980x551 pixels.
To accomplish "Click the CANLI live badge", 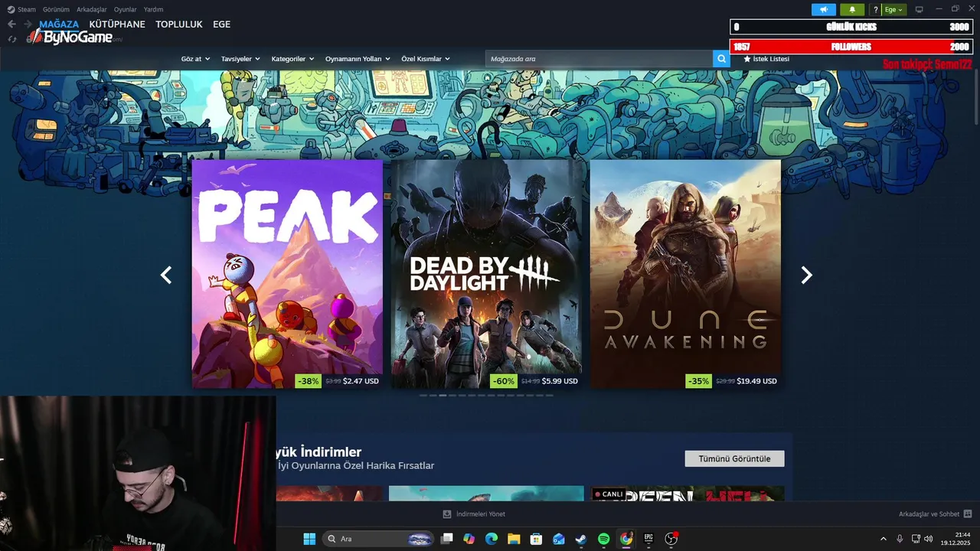I will (609, 494).
